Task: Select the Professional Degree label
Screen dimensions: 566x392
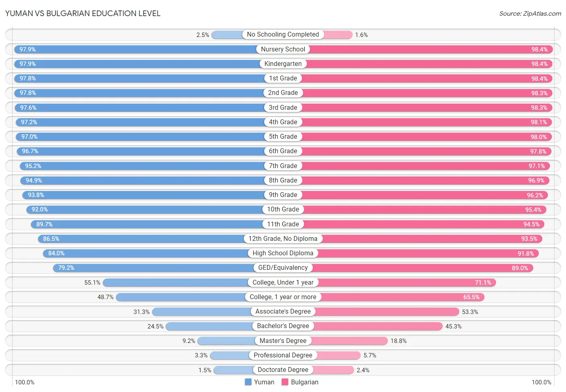Action: [x=283, y=355]
